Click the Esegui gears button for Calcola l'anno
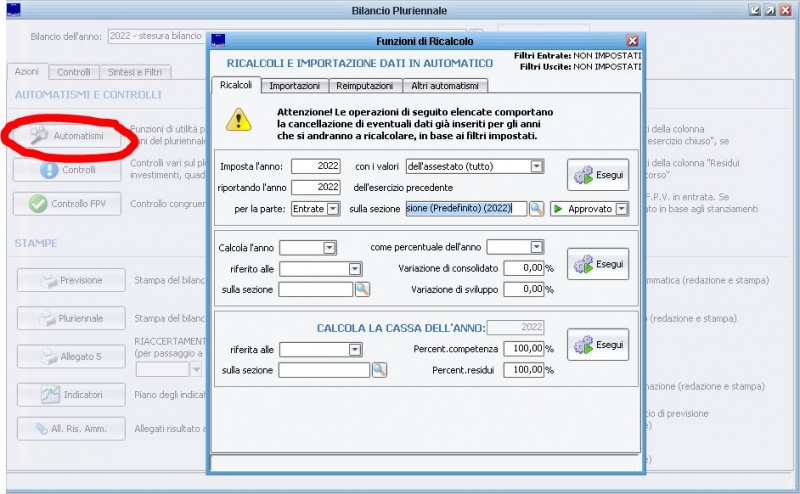Screen dimensions: 800x494 598,264
